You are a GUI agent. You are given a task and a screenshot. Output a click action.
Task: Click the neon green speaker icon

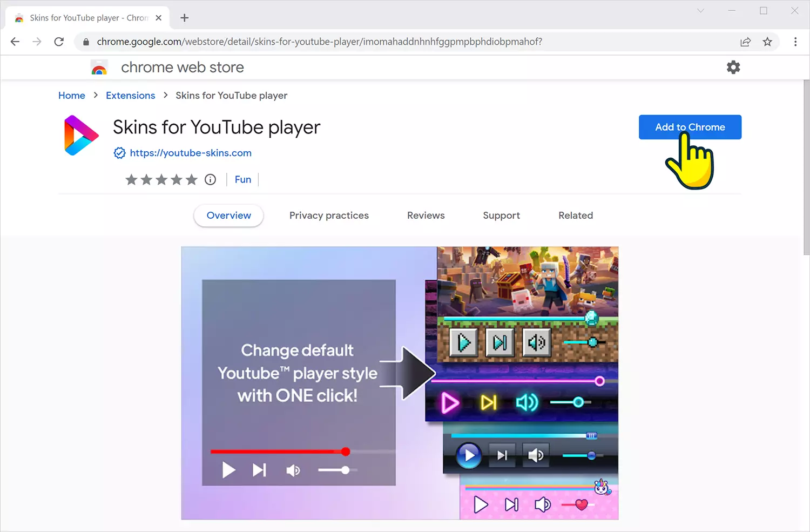pos(527,402)
